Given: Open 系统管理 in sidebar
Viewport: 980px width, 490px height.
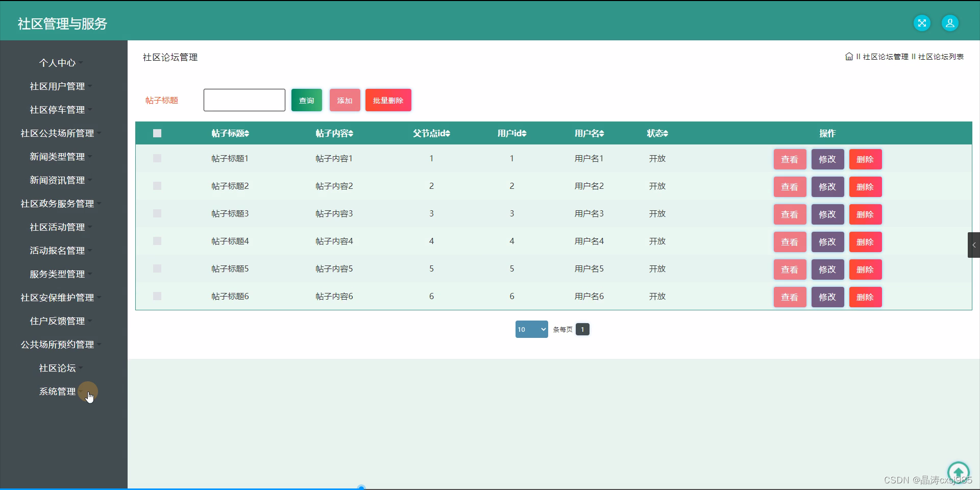Looking at the screenshot, I should pyautogui.click(x=60, y=391).
